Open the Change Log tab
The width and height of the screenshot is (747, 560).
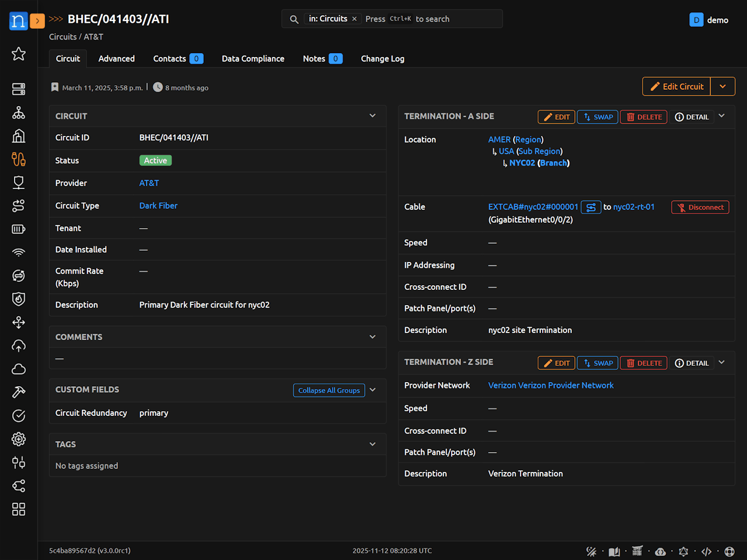click(x=382, y=58)
